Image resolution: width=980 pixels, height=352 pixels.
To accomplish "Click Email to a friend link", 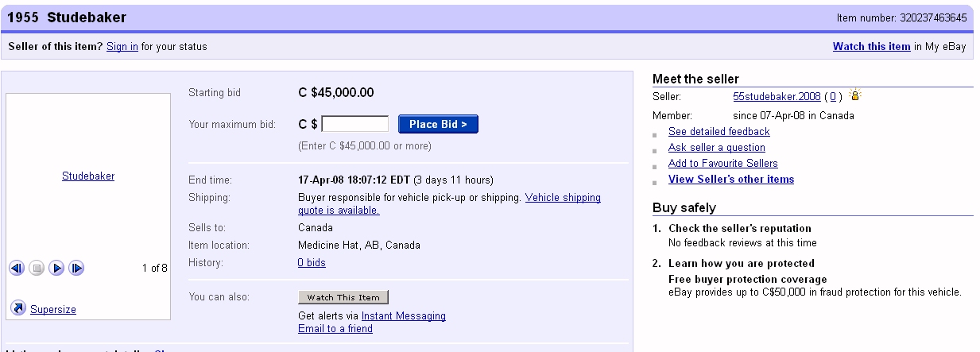I will coord(335,329).
